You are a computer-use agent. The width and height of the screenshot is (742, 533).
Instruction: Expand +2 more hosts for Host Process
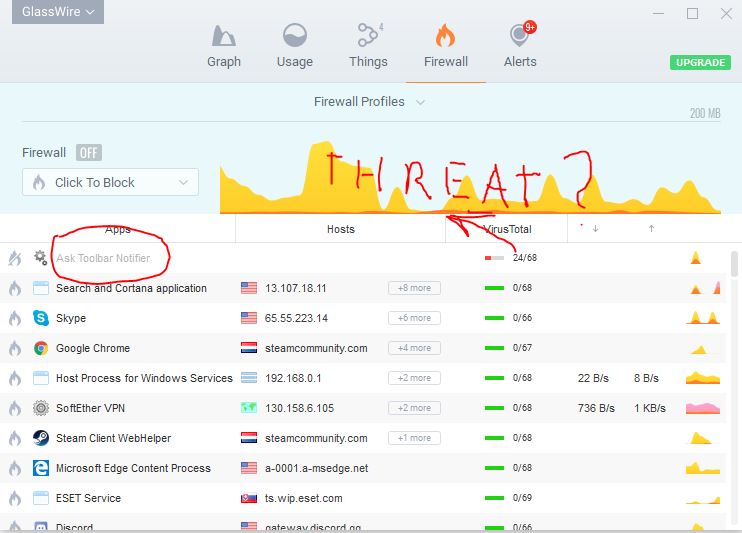pos(415,378)
